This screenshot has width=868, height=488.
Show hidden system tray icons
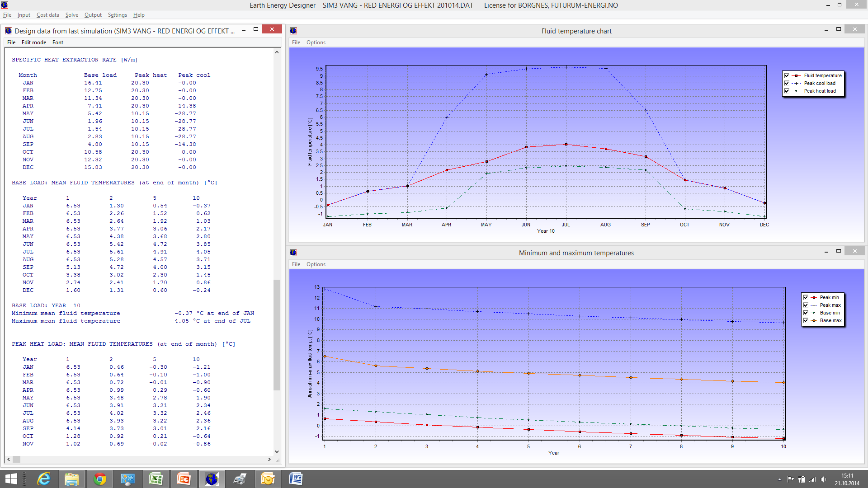(779, 479)
